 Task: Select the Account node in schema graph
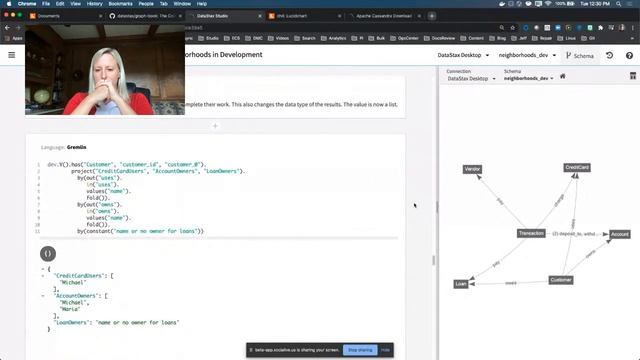point(620,234)
